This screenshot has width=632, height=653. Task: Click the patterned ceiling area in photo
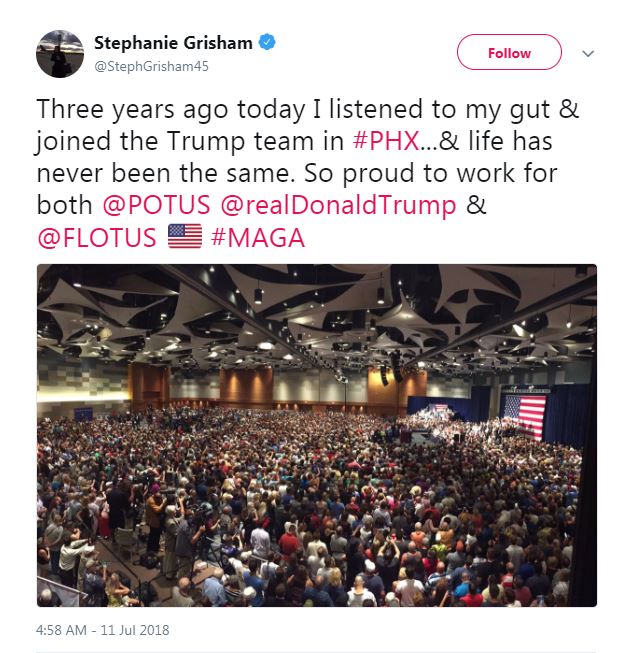coord(316,317)
